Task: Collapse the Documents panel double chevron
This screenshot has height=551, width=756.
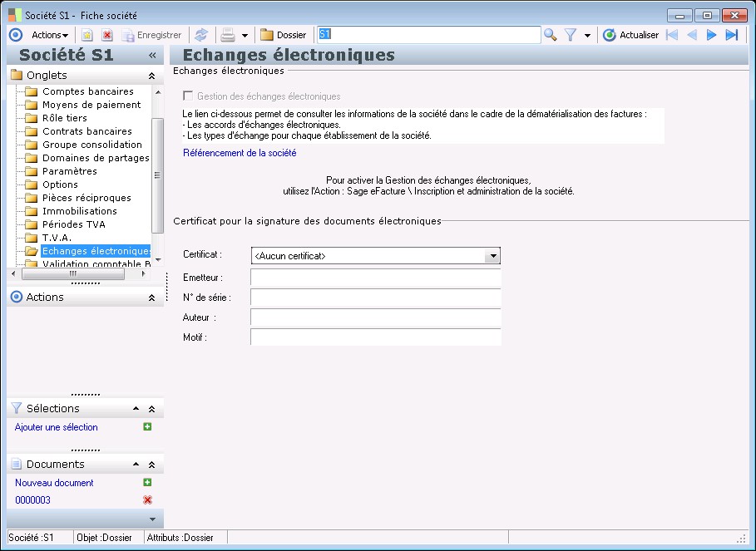Action: tap(151, 465)
